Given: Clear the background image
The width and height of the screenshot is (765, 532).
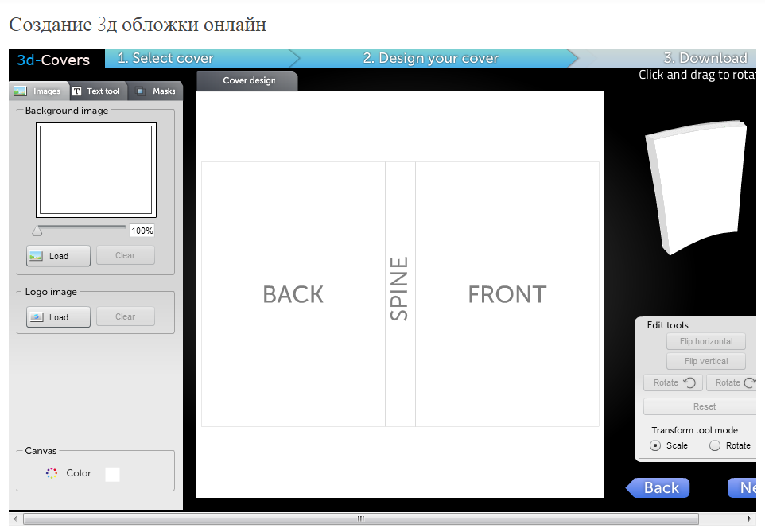Looking at the screenshot, I should (x=126, y=255).
